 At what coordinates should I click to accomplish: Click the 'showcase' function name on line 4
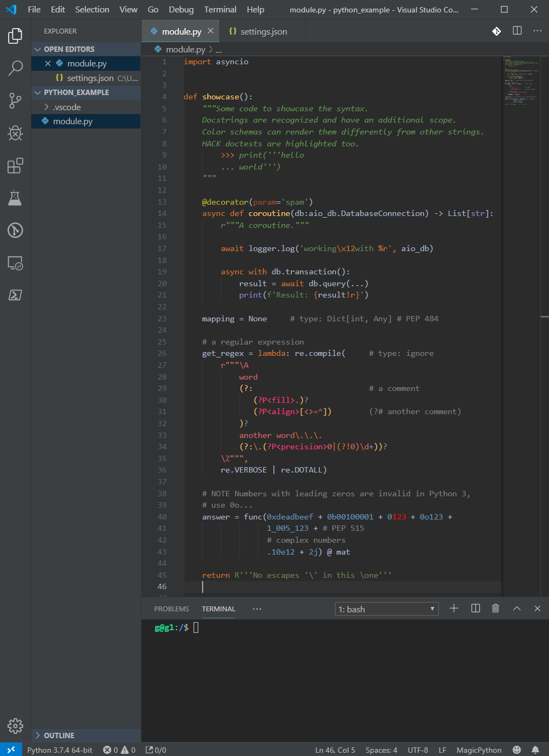[x=220, y=97]
